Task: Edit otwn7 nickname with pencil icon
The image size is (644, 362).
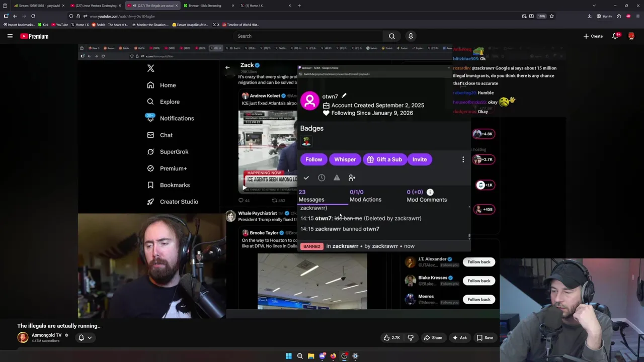Action: pyautogui.click(x=344, y=96)
